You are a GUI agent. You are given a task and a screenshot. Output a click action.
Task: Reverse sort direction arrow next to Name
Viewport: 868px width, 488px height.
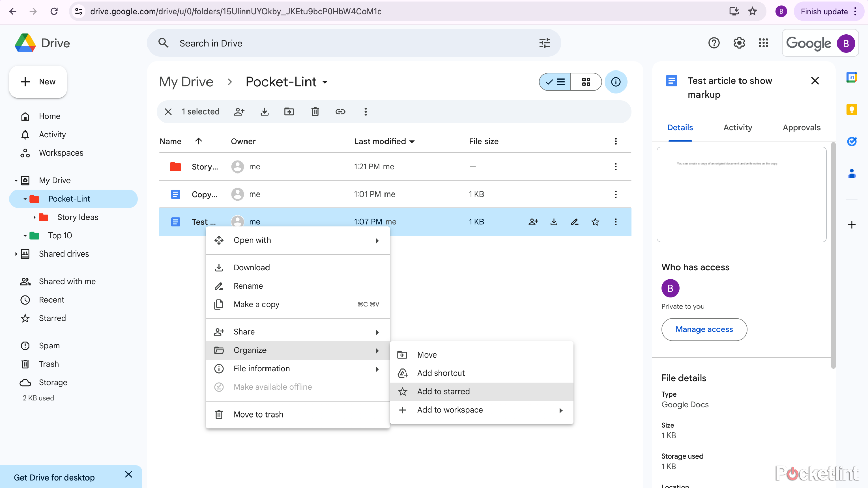tap(199, 141)
